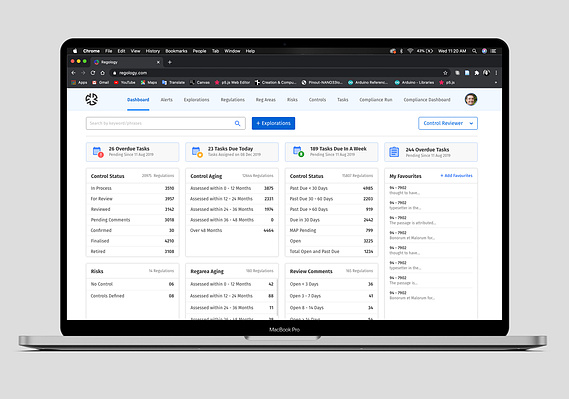Click the 26 Overdue Tasks calendar icon
Image resolution: width=569 pixels, height=399 pixels.
tap(98, 152)
